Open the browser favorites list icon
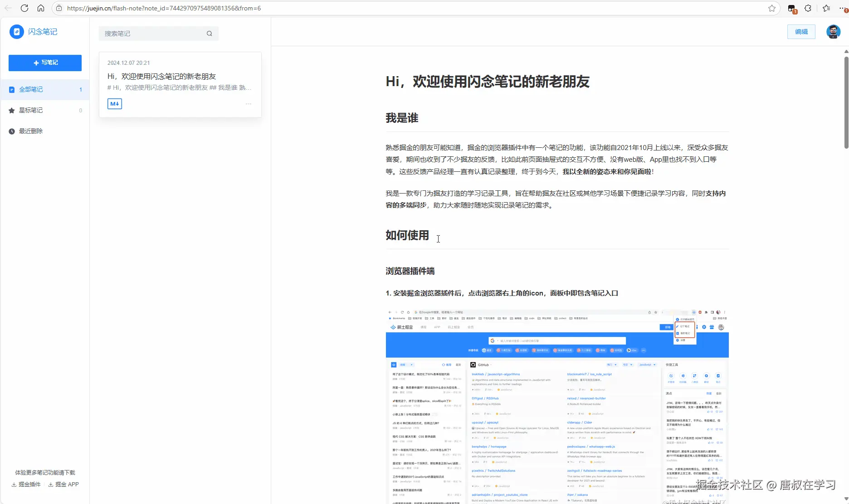Viewport: 849px width, 504px height. [x=826, y=8]
